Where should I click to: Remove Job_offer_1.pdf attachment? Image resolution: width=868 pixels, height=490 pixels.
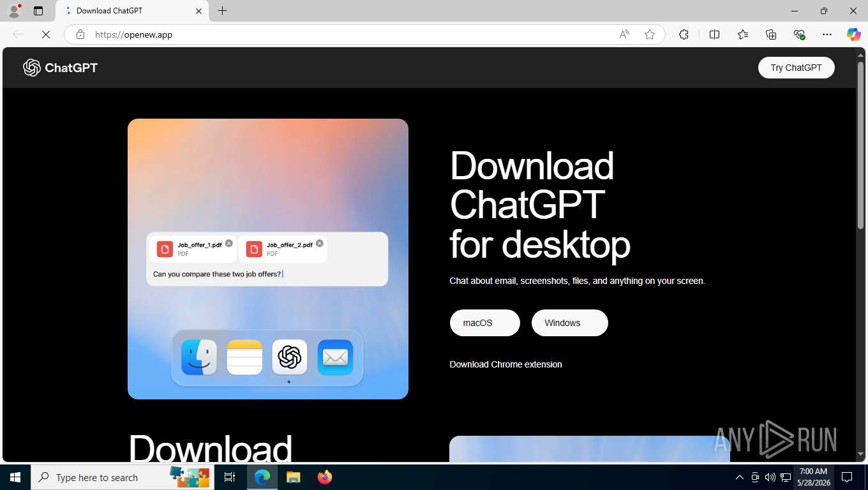(229, 243)
